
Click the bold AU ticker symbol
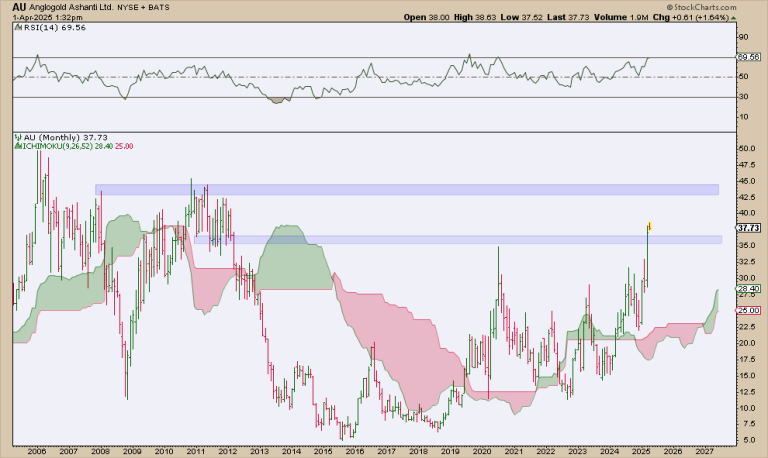pyautogui.click(x=19, y=7)
